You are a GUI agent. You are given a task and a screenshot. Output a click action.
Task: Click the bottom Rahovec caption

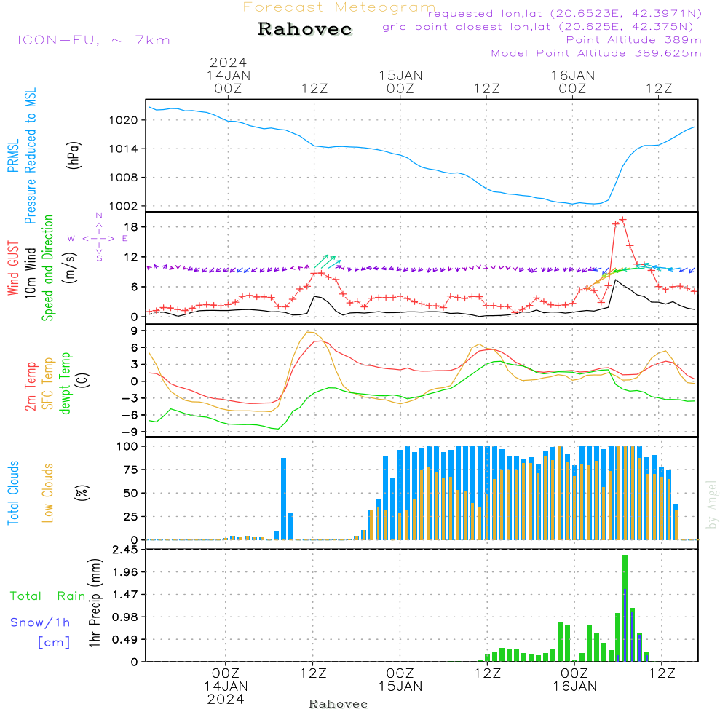[339, 704]
